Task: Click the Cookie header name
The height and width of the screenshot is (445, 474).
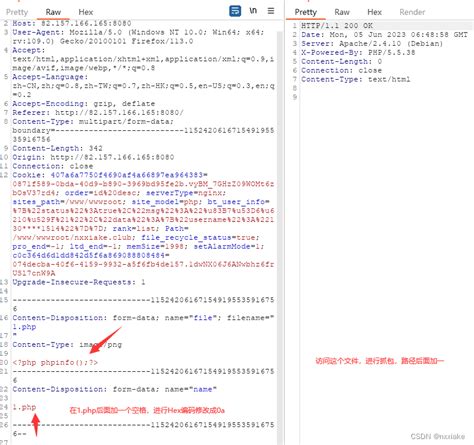Action: (x=28, y=175)
